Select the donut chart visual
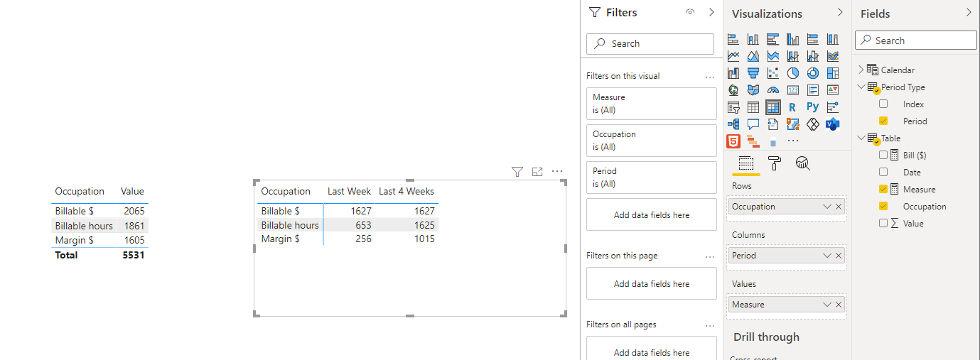 pos(813,73)
